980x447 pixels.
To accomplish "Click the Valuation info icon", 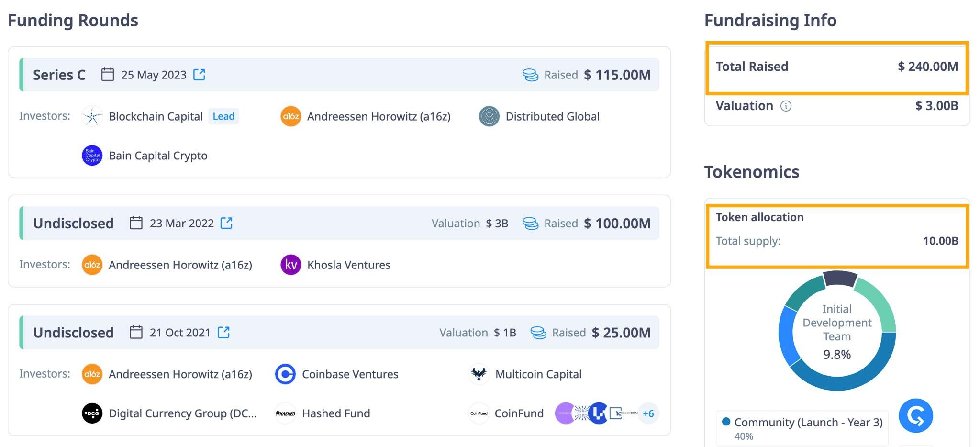I will (x=786, y=106).
